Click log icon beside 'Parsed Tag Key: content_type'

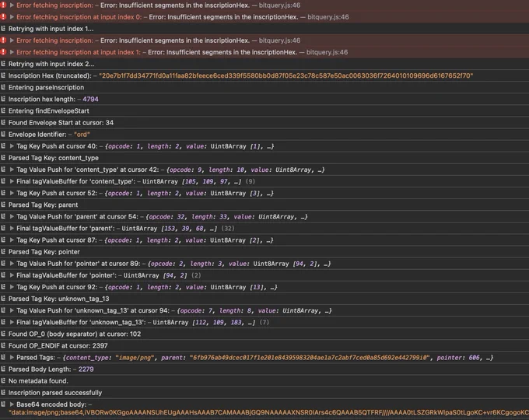[x=3, y=158]
